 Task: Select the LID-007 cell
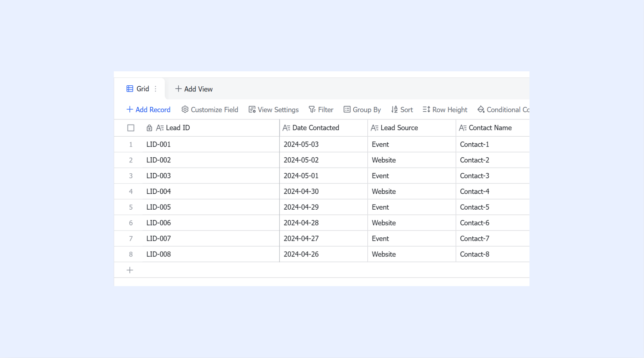click(x=211, y=239)
